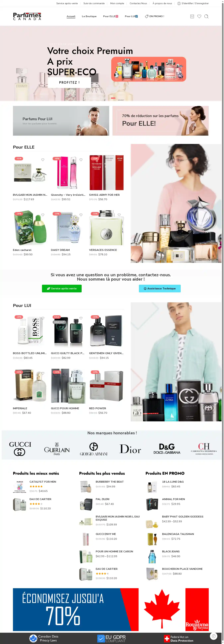The image size is (224, 644).
Task: Click the clock icon at bottom right corner
Action: point(214,636)
